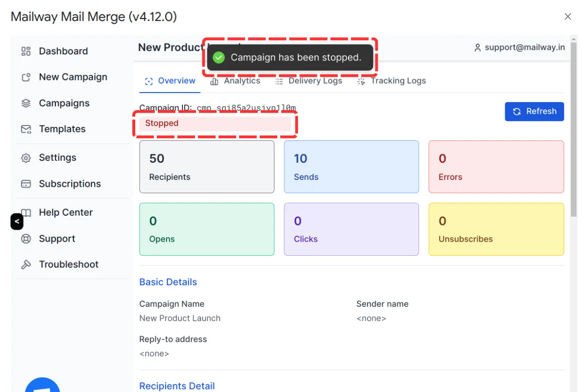Open the Delivery Logs tab

(309, 81)
